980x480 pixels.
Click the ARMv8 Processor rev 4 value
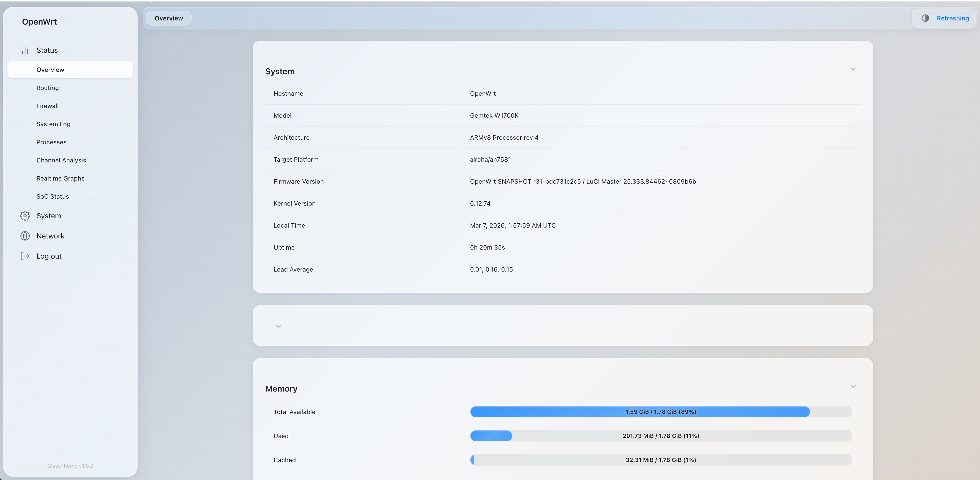pos(504,138)
